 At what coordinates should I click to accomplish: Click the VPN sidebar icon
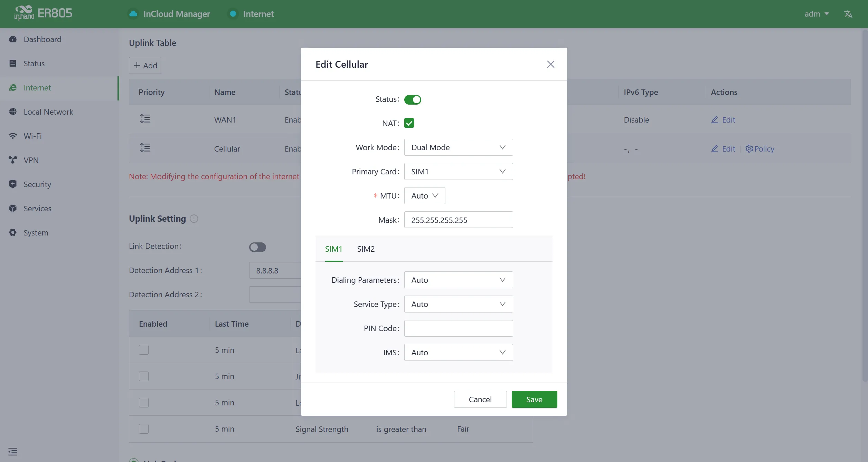pyautogui.click(x=13, y=160)
